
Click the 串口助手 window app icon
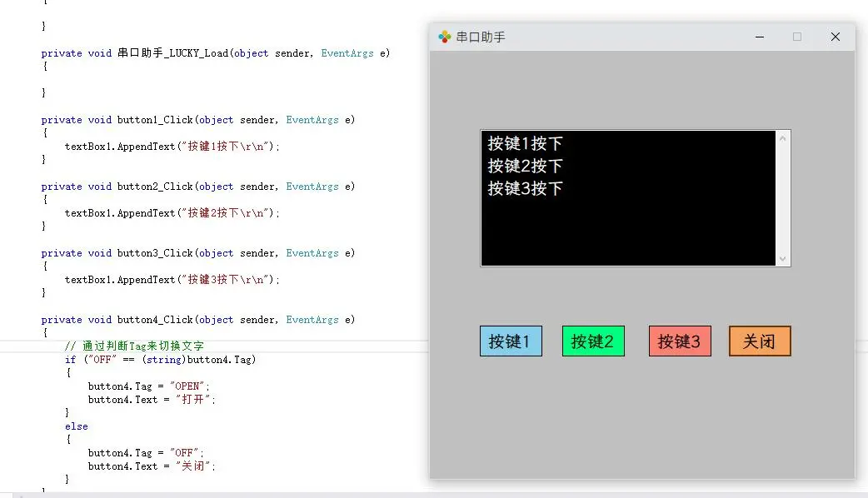pyautogui.click(x=445, y=37)
